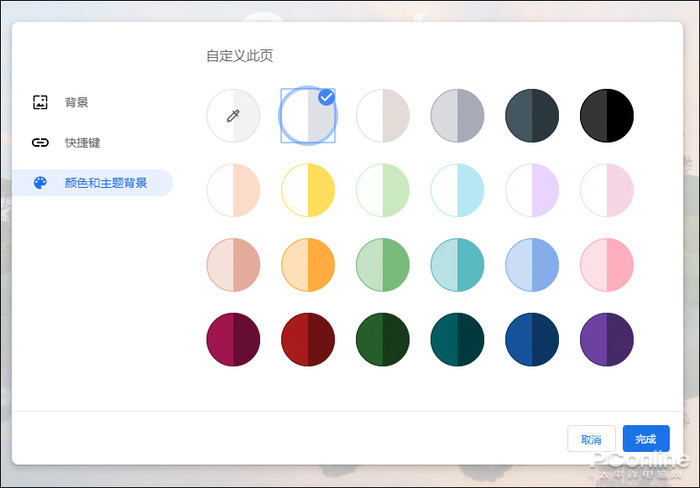Open custom color eyedropper picker
Screen dimensions: 700x488
[233, 116]
